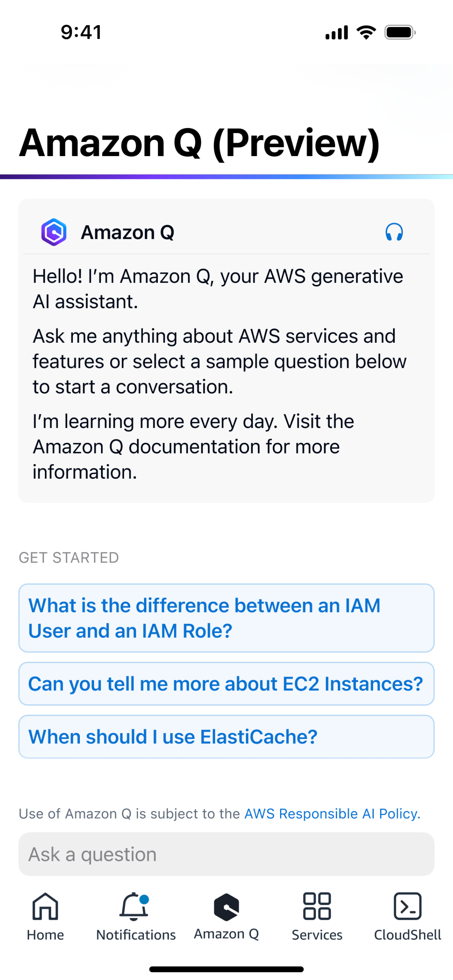This screenshot has height=980, width=453.
Task: Open the Home tab
Action: point(45,917)
